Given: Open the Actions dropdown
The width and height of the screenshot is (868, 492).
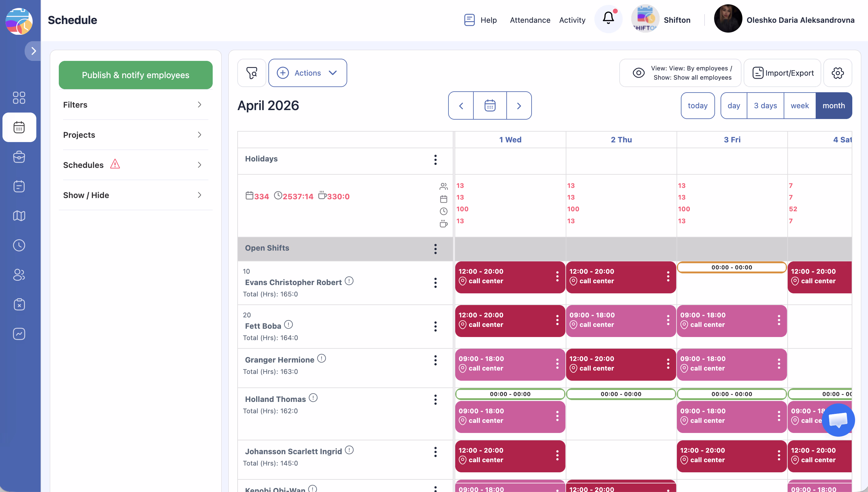Looking at the screenshot, I should click(x=307, y=73).
